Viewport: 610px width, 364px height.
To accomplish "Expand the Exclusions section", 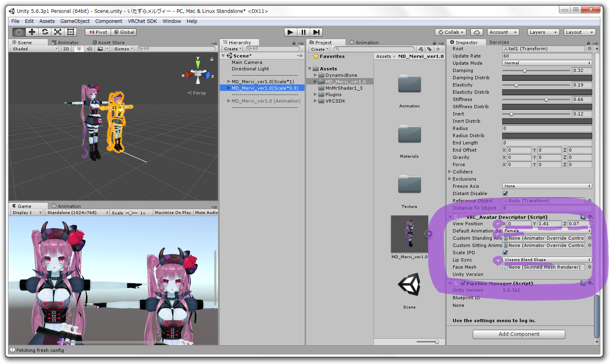I will [450, 179].
